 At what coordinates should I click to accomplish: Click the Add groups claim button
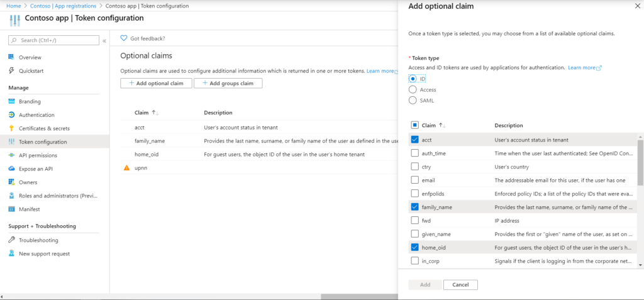tap(228, 83)
